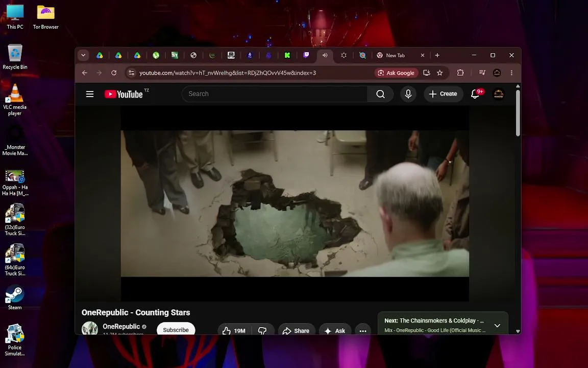588x368 pixels.
Task: Bookmark this page with star icon
Action: click(x=440, y=73)
